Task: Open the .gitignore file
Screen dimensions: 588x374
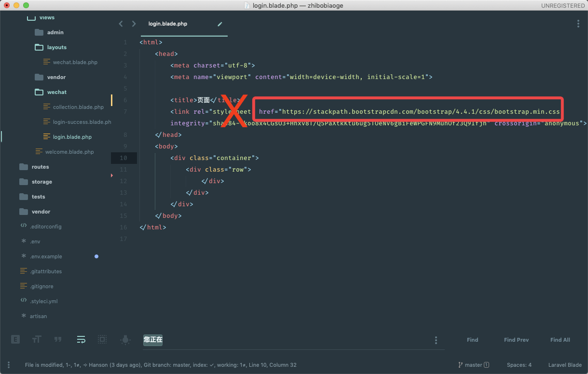Action: [x=41, y=286]
